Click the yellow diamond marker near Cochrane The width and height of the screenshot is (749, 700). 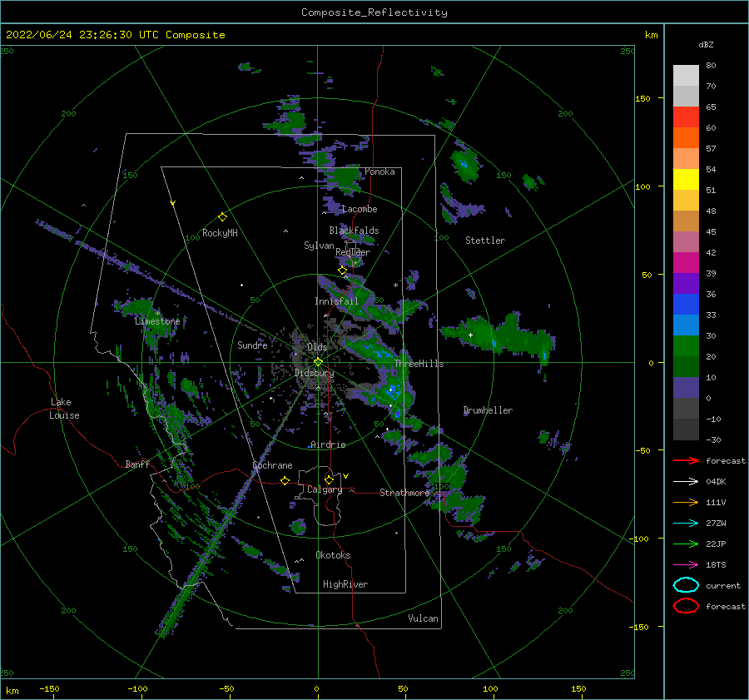(285, 480)
